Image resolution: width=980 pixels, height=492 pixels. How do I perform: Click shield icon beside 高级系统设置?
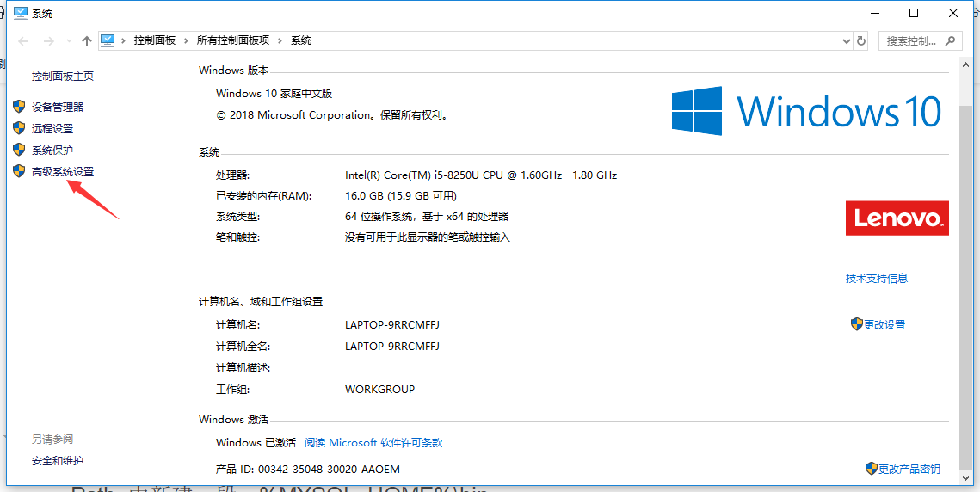pos(19,171)
